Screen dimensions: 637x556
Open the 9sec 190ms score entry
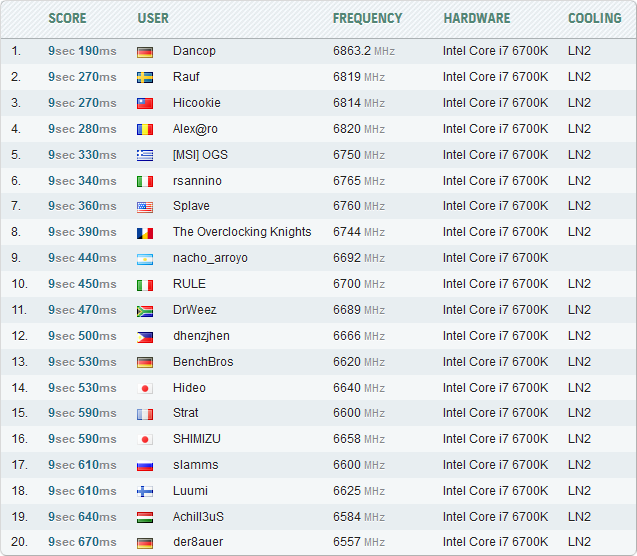click(x=82, y=51)
